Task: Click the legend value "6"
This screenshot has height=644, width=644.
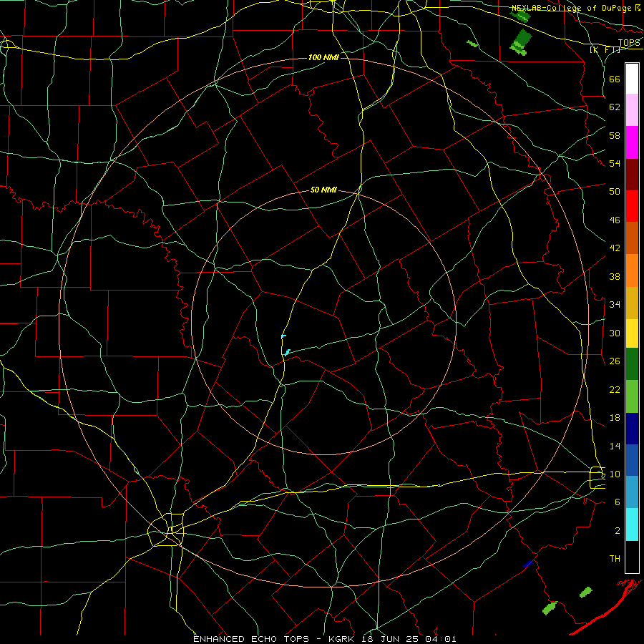Action: click(x=618, y=502)
